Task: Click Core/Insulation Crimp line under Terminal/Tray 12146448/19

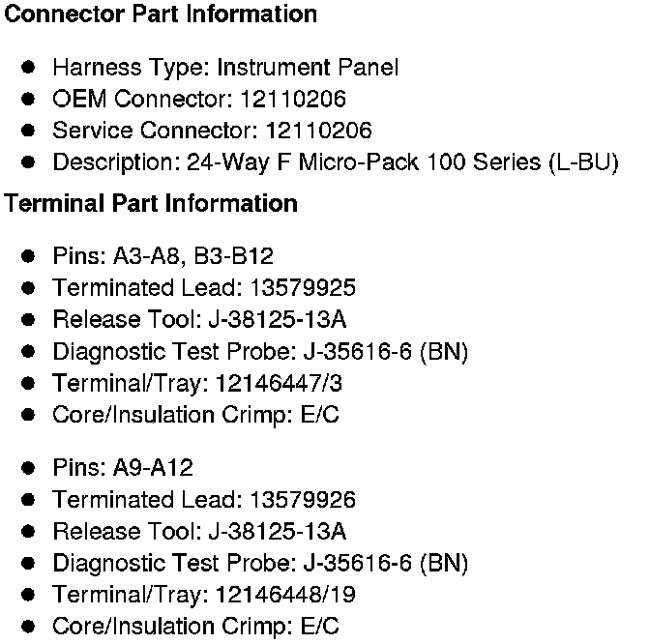Action: pos(195,626)
